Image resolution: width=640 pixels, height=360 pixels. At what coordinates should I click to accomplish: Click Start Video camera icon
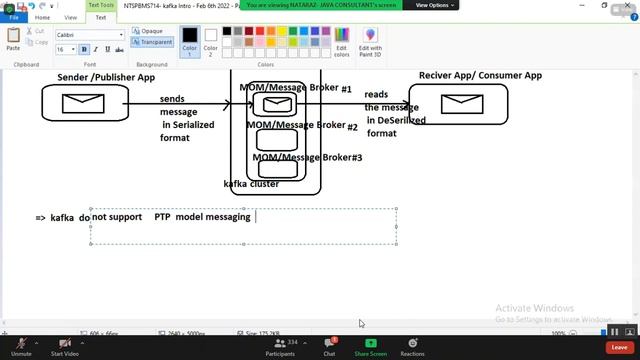click(65, 343)
